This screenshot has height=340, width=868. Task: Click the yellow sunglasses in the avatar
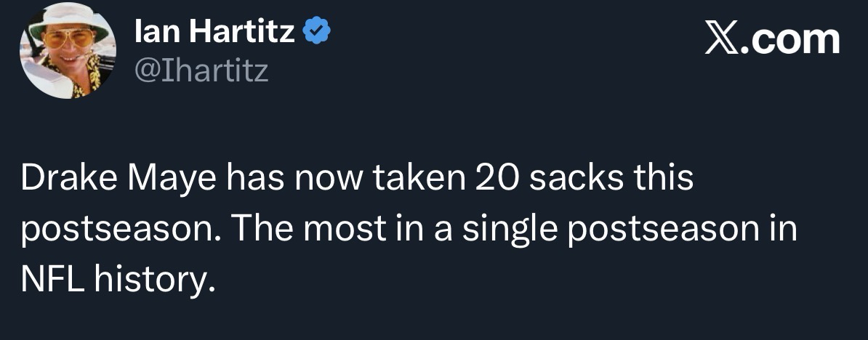pos(68,40)
